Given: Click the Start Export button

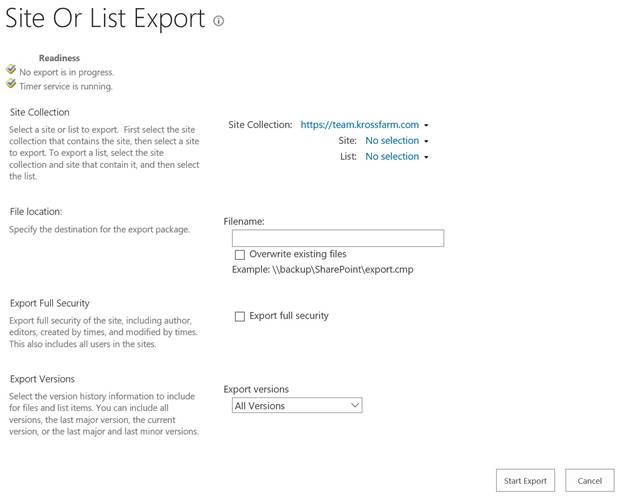Looking at the screenshot, I should (525, 481).
